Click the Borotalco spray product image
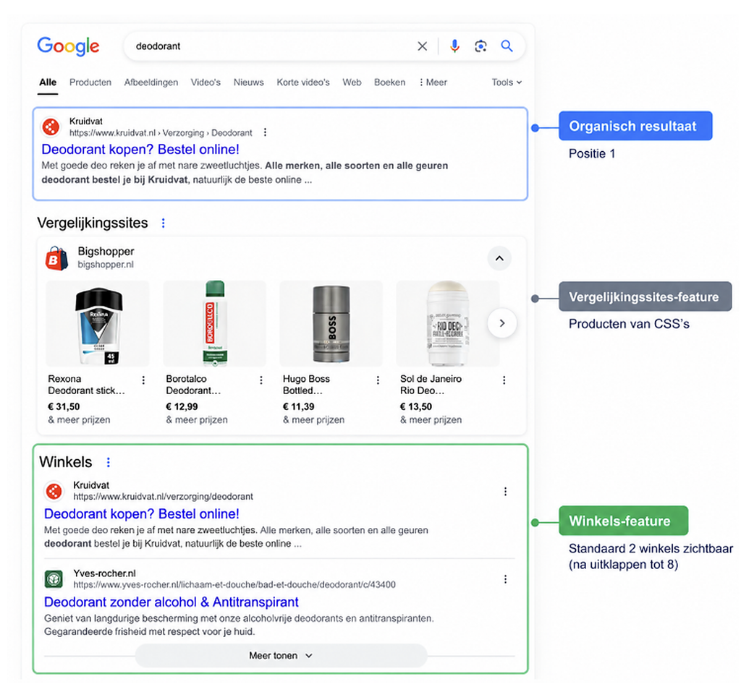Image resolution: width=741 pixels, height=700 pixels. pyautogui.click(x=214, y=323)
